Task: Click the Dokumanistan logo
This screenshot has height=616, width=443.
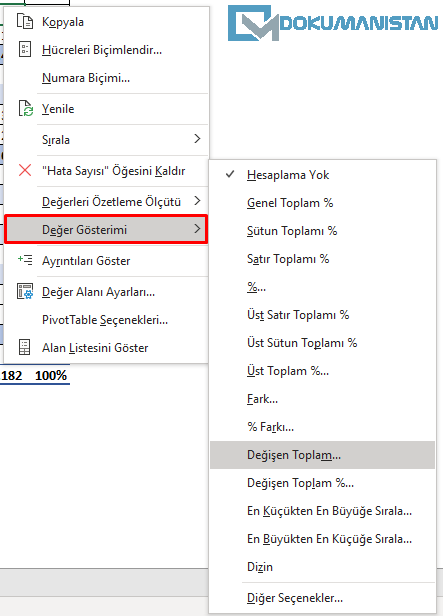Action: pos(333,23)
